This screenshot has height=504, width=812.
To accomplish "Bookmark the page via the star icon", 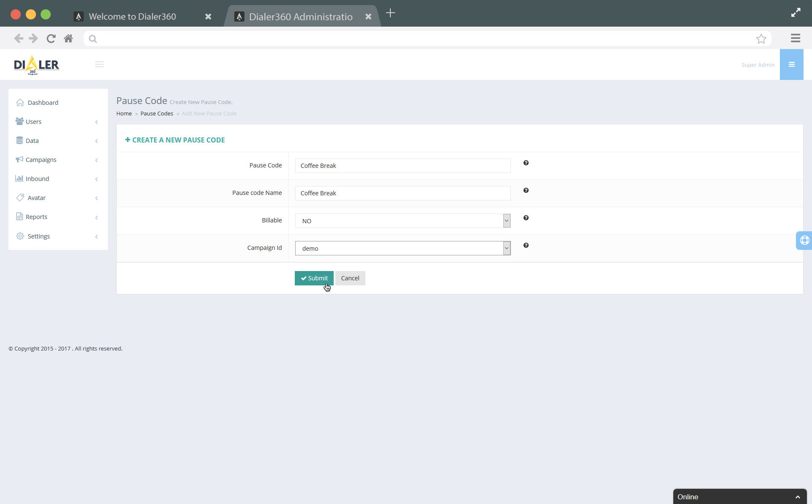I will 761,38.
